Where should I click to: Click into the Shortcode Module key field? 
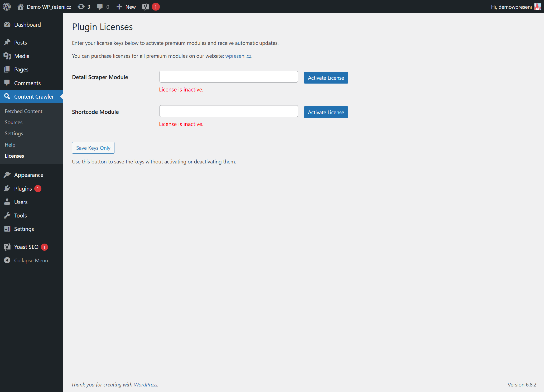coord(229,111)
